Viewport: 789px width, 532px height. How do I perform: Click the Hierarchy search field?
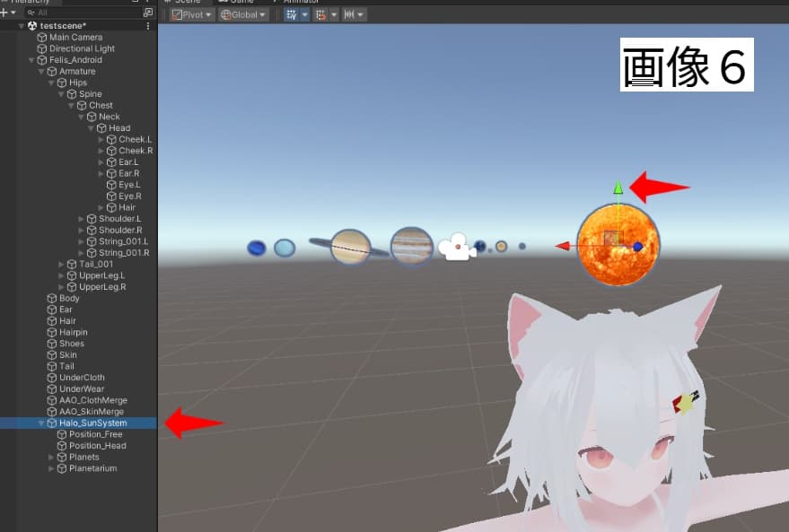click(83, 13)
